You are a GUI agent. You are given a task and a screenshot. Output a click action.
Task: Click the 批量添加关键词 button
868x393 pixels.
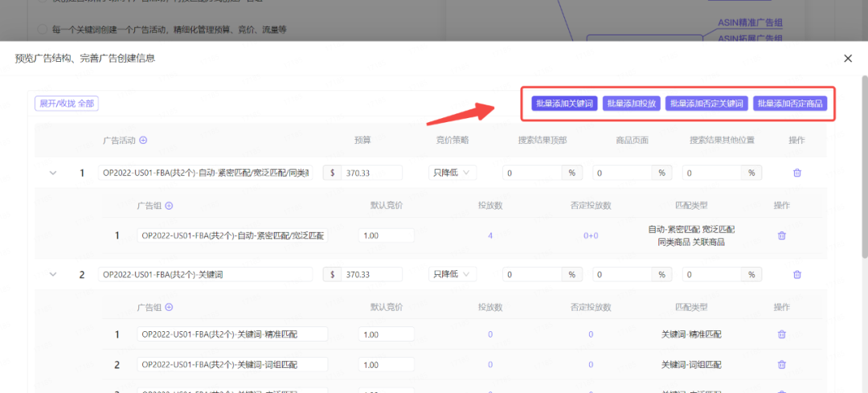click(564, 104)
